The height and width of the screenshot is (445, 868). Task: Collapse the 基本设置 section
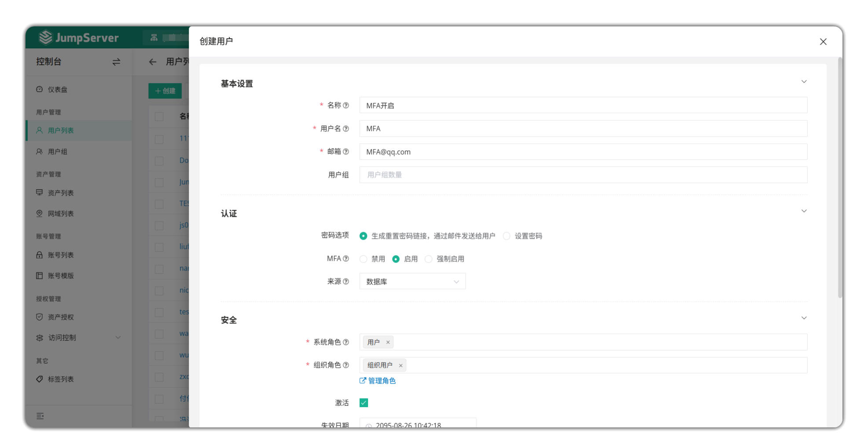(x=804, y=82)
